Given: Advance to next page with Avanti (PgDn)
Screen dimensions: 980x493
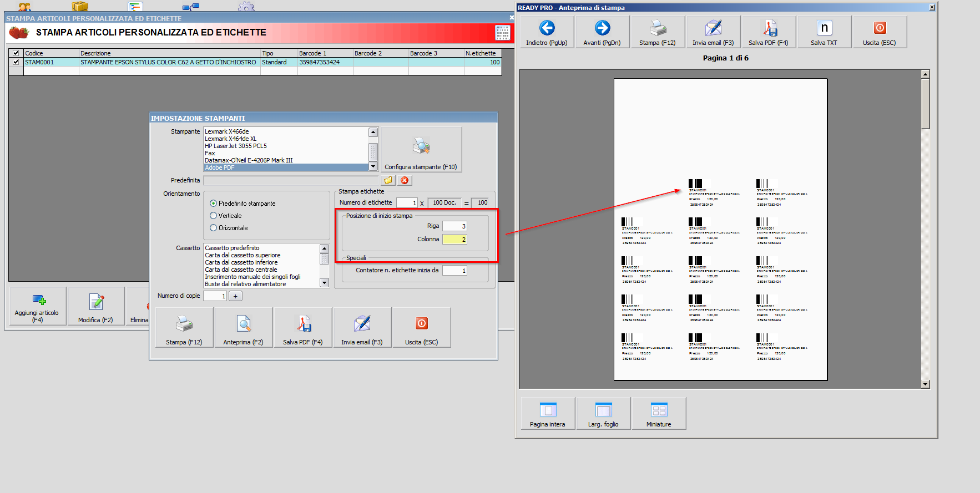Looking at the screenshot, I should coord(602,32).
